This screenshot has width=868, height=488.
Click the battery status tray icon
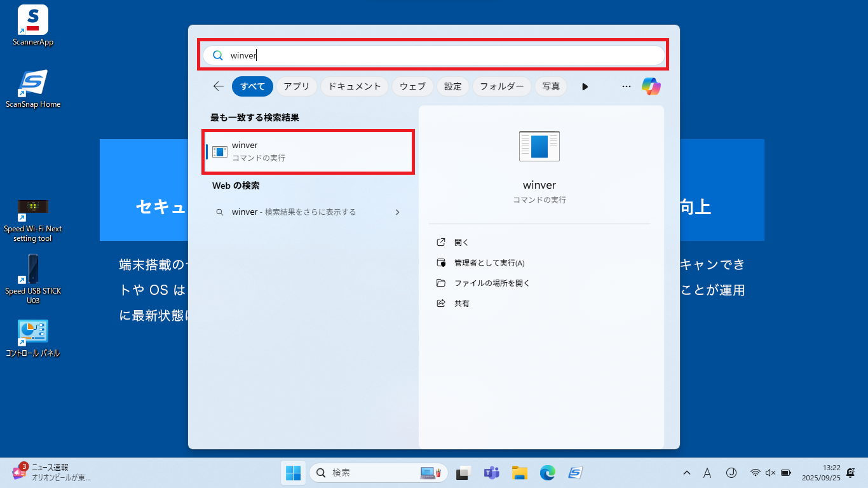pyautogui.click(x=786, y=473)
